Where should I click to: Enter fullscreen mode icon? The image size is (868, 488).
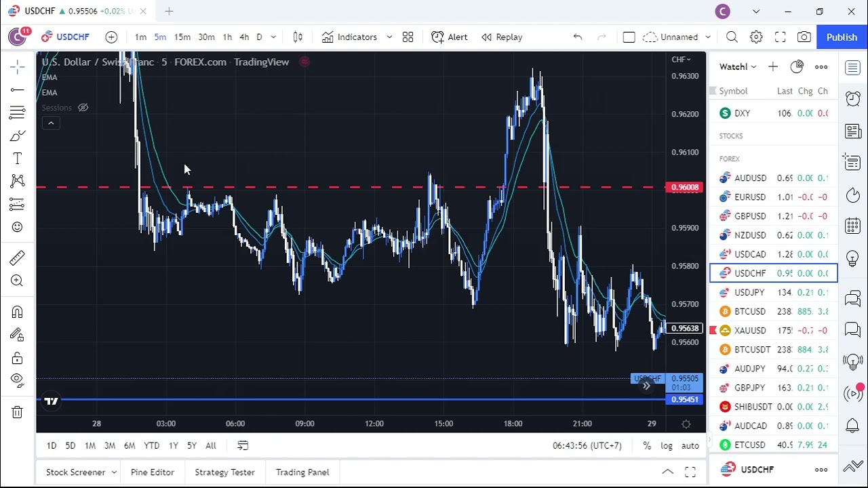pyautogui.click(x=781, y=37)
